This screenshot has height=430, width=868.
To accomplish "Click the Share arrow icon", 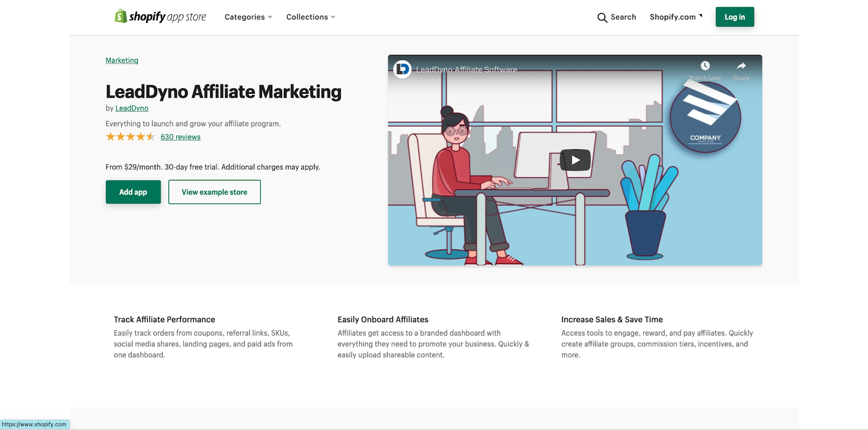I will tap(741, 66).
